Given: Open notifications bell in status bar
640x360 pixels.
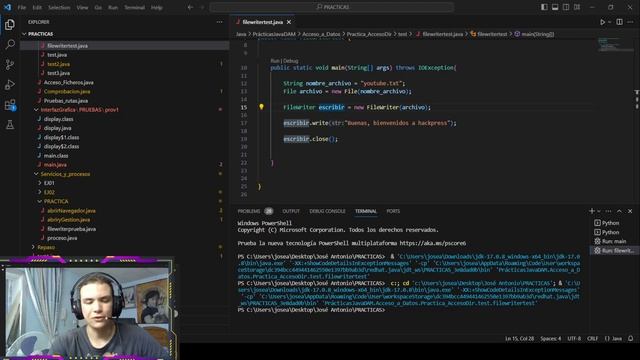Looking at the screenshot, I should pos(631,338).
